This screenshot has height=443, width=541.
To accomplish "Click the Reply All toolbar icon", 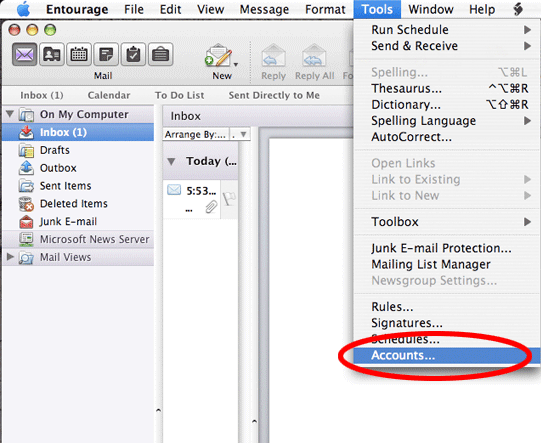I will coord(314,55).
